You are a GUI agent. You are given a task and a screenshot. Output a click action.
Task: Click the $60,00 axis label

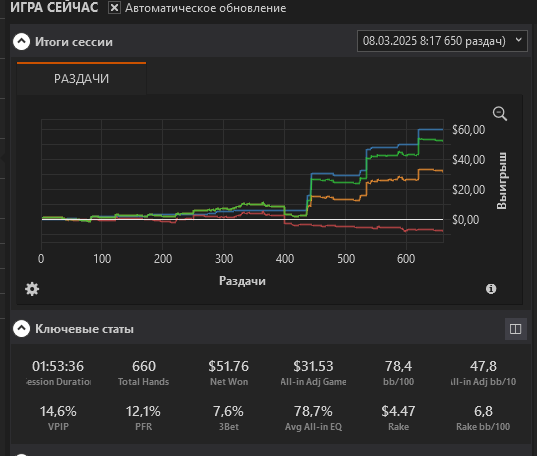(469, 130)
